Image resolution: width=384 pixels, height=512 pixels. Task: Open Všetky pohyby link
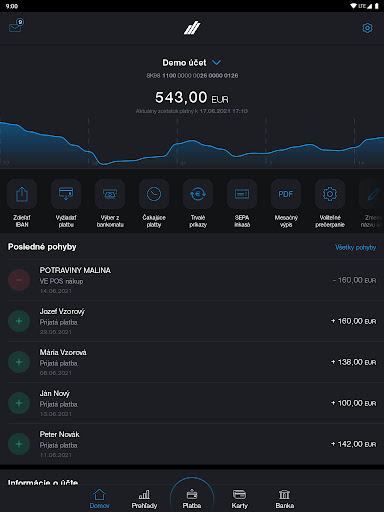(x=356, y=247)
